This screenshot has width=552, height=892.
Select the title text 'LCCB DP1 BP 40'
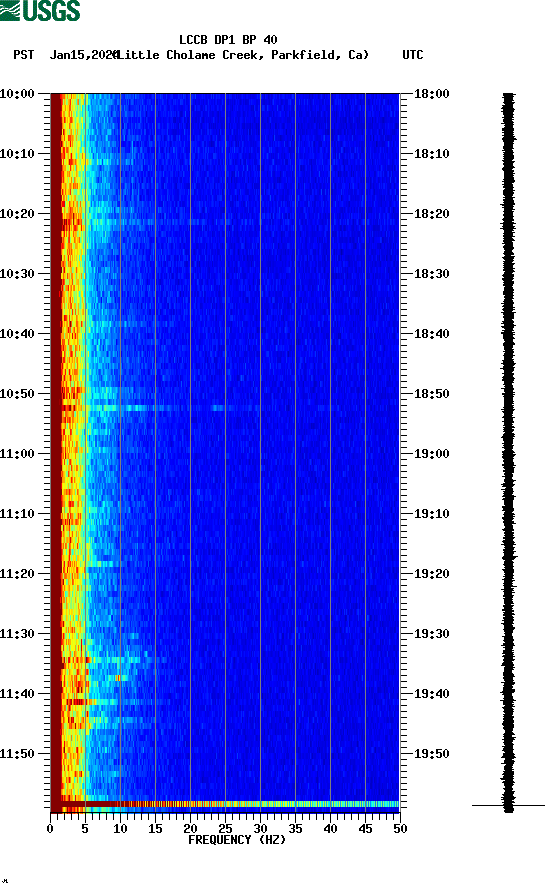point(228,40)
